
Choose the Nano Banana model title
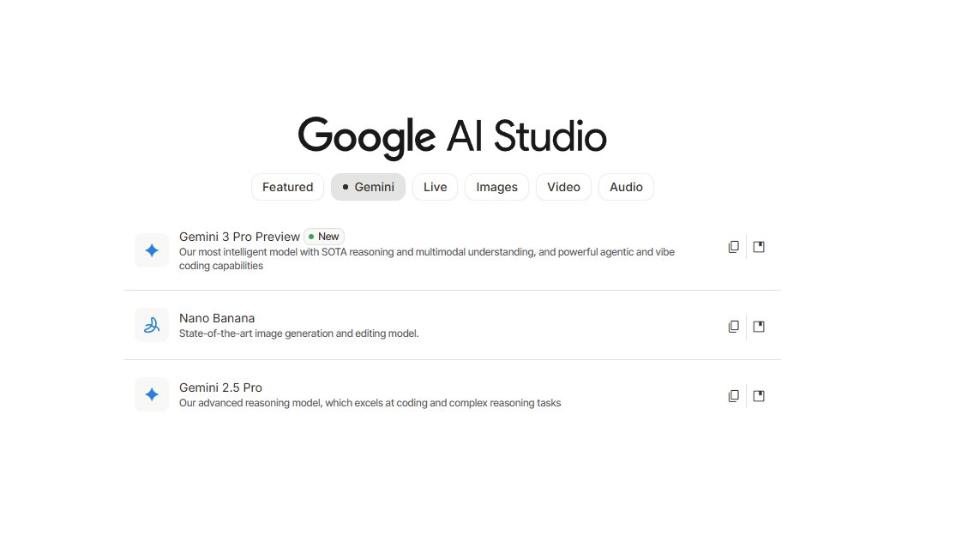click(x=217, y=318)
